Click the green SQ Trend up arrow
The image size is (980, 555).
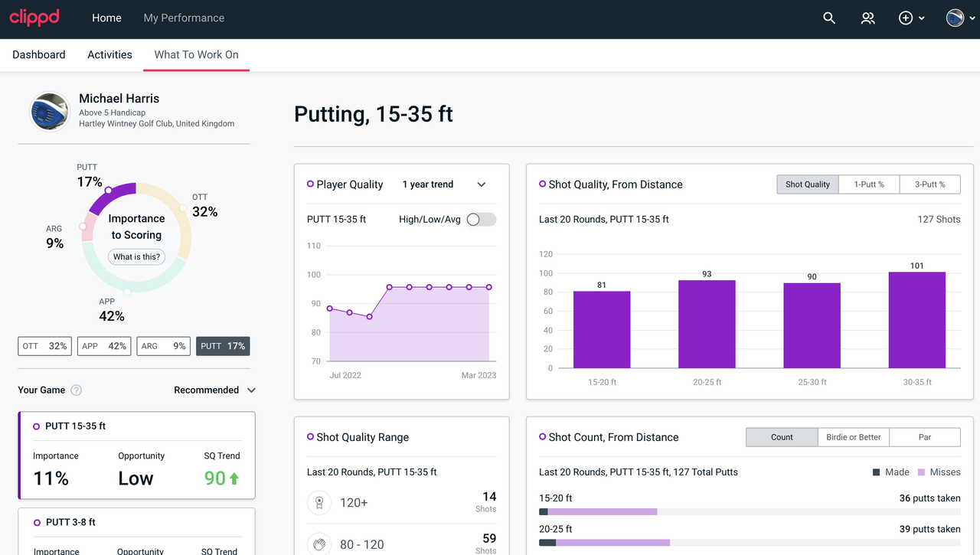(234, 478)
